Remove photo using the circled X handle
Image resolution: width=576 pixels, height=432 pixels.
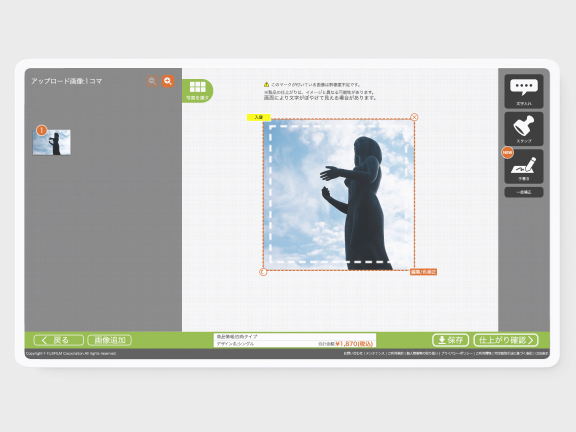[414, 117]
